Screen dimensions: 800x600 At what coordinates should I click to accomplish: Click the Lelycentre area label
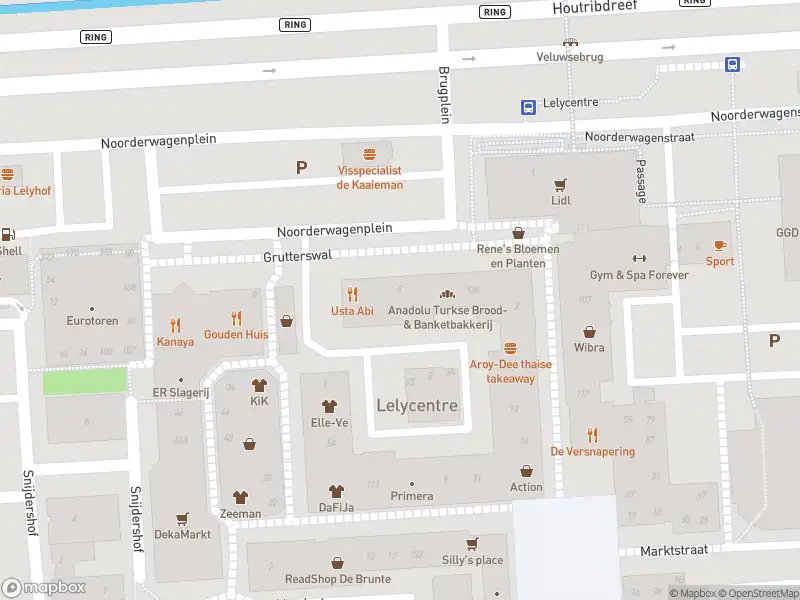[x=418, y=406]
